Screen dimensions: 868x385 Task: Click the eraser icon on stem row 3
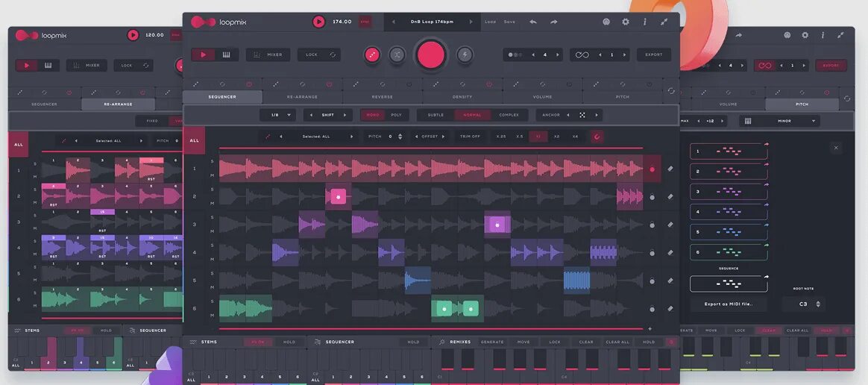(x=670, y=225)
